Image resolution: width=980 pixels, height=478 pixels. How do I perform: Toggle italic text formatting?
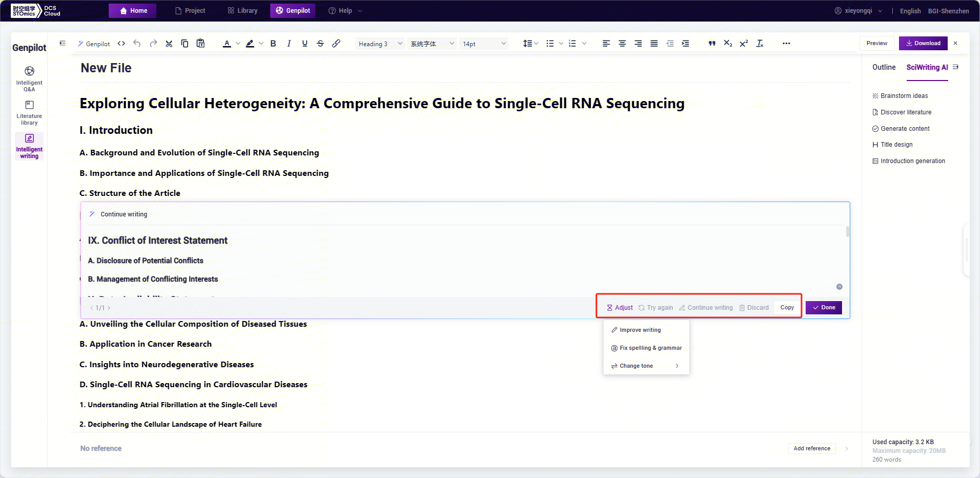click(x=289, y=44)
